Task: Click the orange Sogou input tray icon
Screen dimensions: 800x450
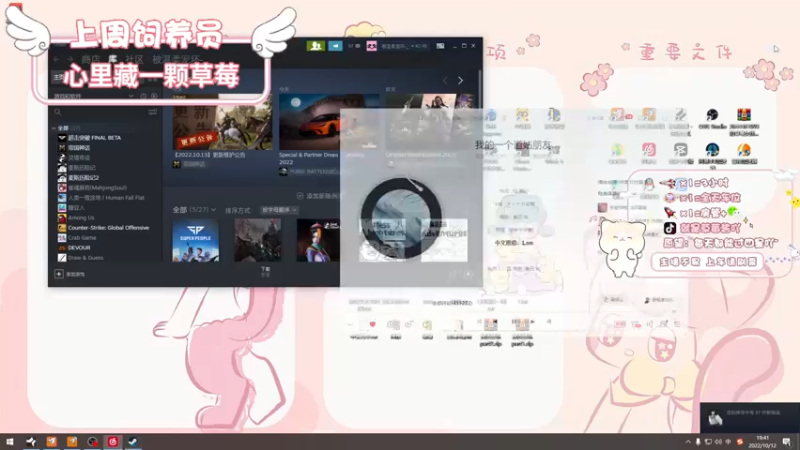Action: 740,442
